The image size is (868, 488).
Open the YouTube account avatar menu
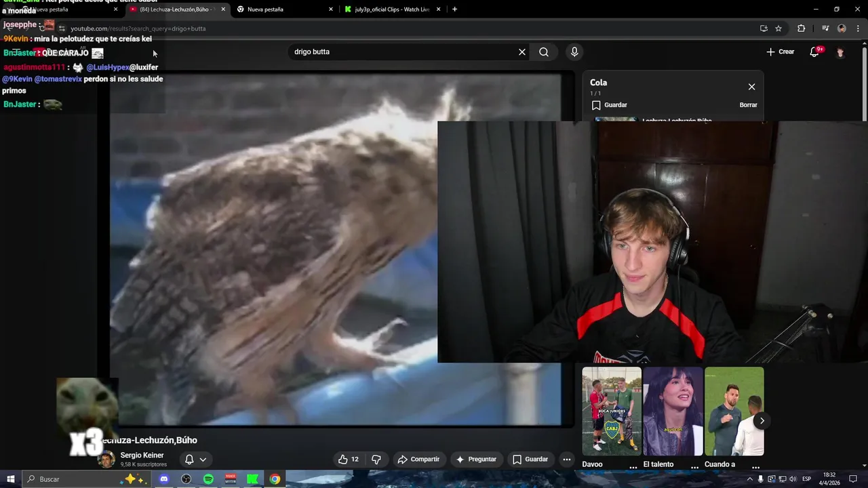point(840,52)
